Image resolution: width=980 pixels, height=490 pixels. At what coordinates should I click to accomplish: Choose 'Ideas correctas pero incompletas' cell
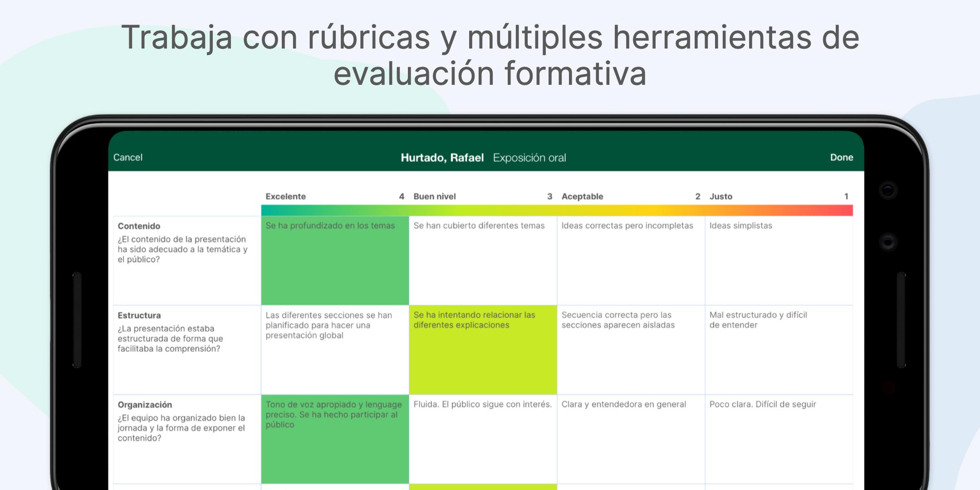631,260
